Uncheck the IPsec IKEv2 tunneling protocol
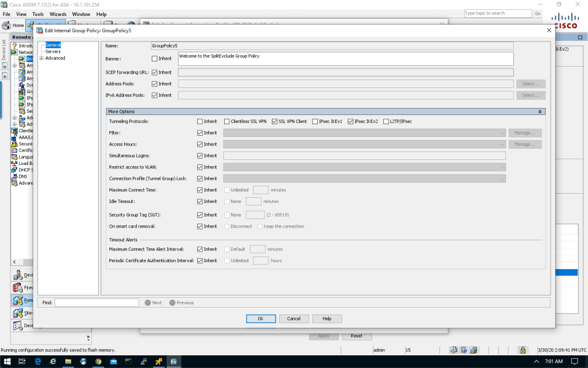 coord(351,121)
